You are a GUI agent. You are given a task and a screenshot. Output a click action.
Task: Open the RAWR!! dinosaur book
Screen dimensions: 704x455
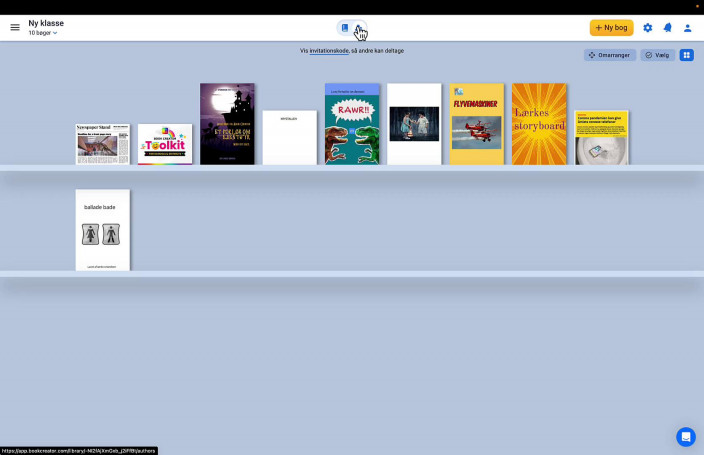pyautogui.click(x=352, y=124)
